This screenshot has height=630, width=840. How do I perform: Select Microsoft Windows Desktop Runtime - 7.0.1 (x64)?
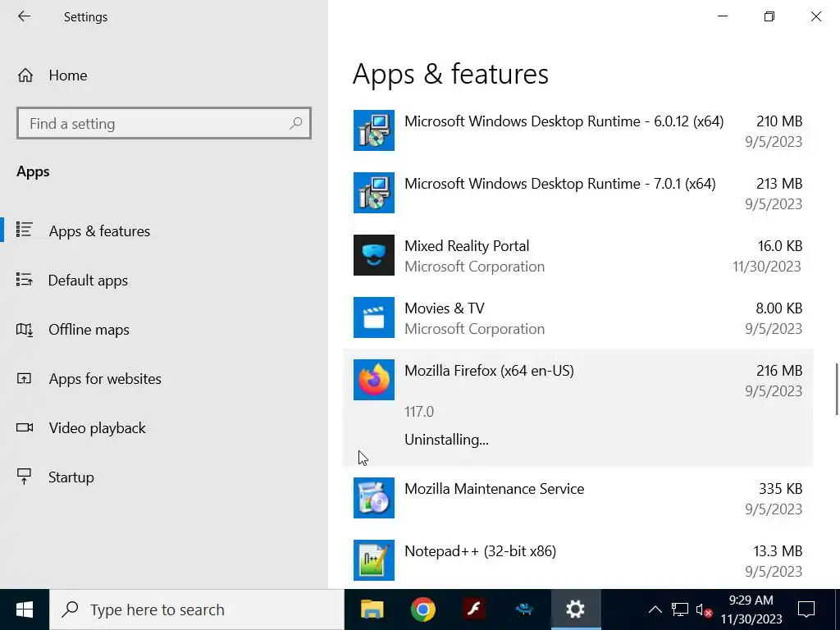tap(577, 193)
